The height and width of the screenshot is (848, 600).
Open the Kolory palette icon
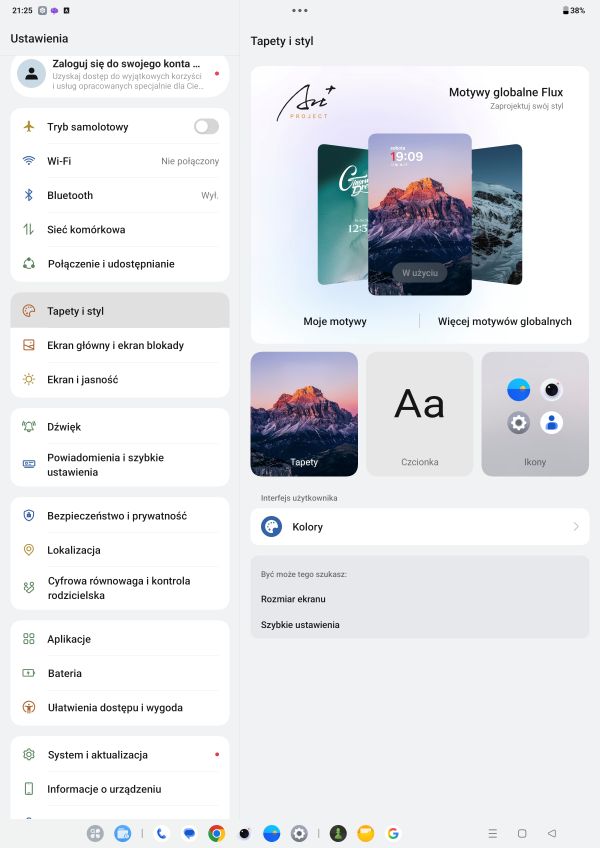click(271, 526)
